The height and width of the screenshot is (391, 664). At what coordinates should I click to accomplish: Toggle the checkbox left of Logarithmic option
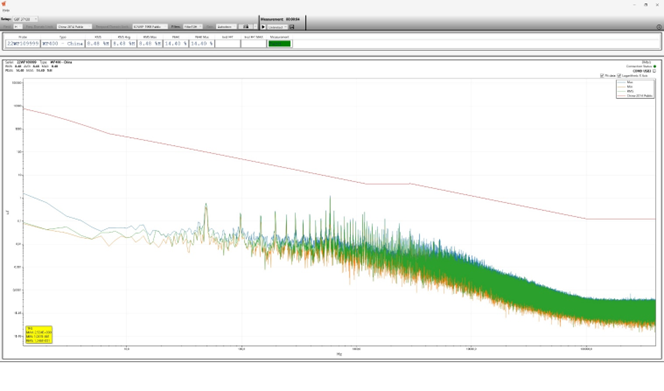tap(602, 76)
